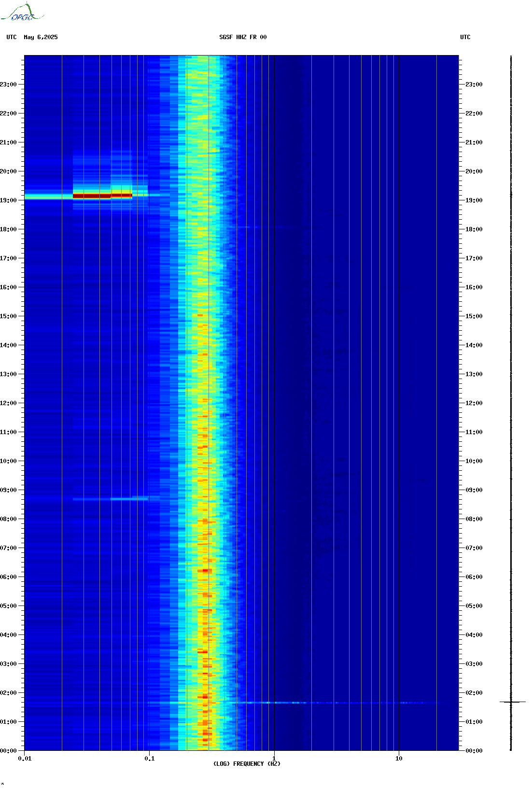Click the 12:00 label on right axis

pyautogui.click(x=474, y=403)
